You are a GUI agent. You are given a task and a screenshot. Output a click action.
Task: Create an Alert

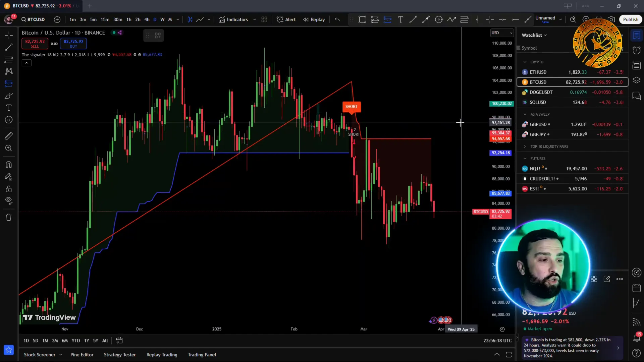(x=286, y=19)
